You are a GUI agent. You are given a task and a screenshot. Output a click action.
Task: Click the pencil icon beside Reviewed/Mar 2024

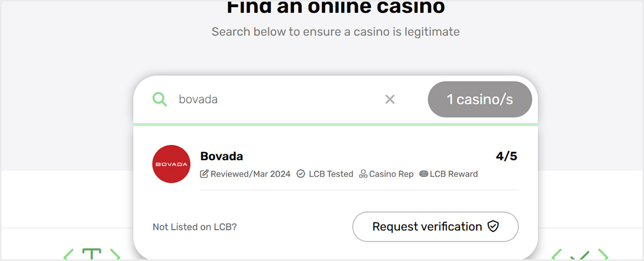pos(204,174)
